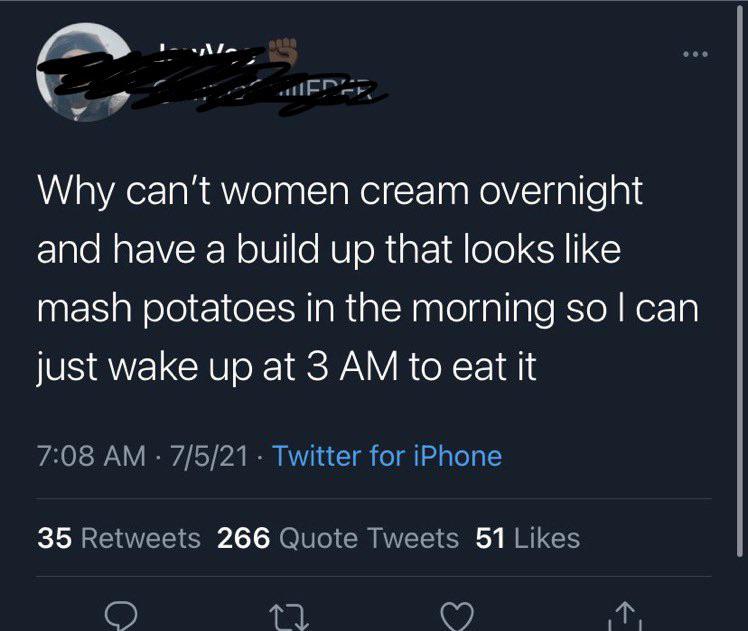Click the raised fist emoji beside the name
The width and height of the screenshot is (748, 631).
pos(285,48)
